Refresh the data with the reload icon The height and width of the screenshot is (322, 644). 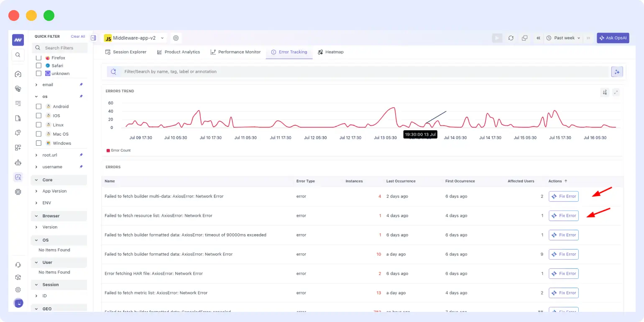[511, 38]
